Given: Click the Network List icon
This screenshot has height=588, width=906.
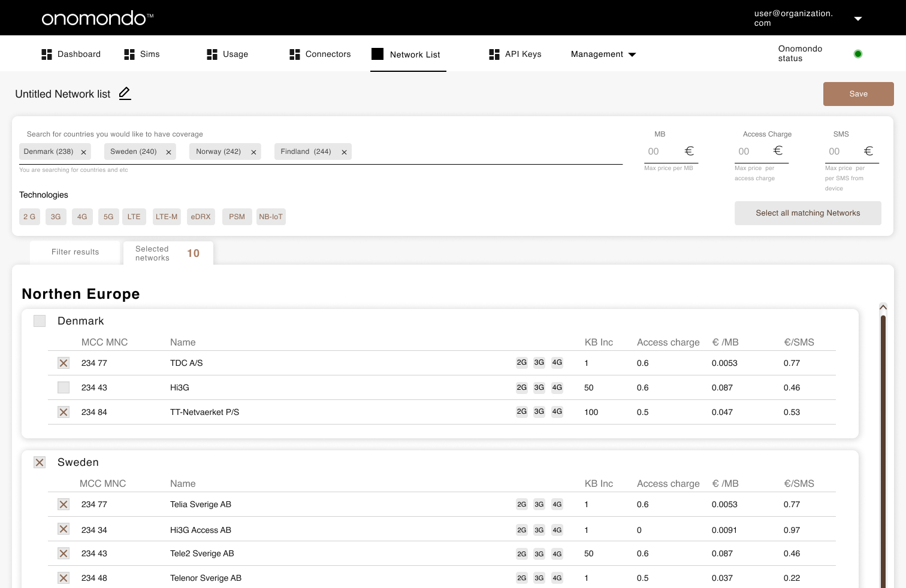Looking at the screenshot, I should click(x=377, y=54).
